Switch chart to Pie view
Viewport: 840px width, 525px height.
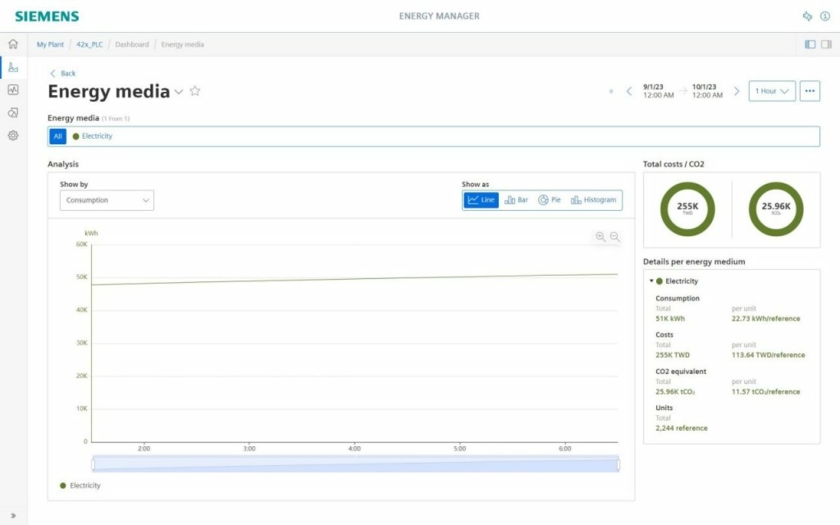coord(549,200)
